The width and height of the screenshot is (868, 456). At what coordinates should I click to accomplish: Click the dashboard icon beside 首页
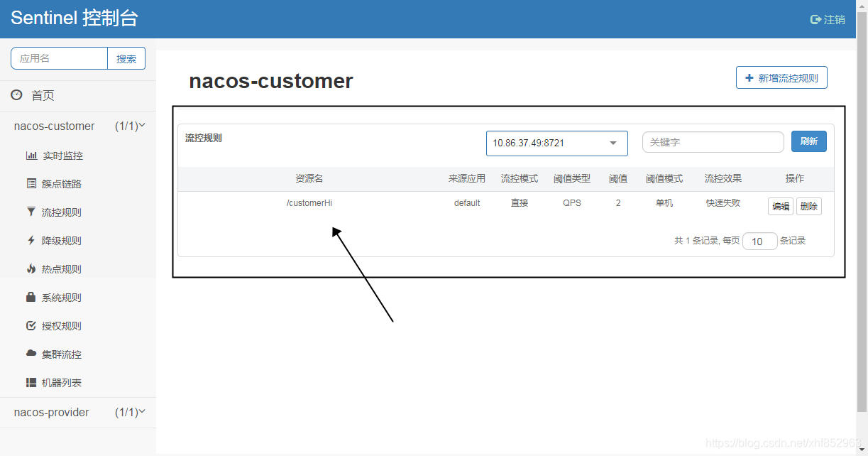pyautogui.click(x=16, y=94)
